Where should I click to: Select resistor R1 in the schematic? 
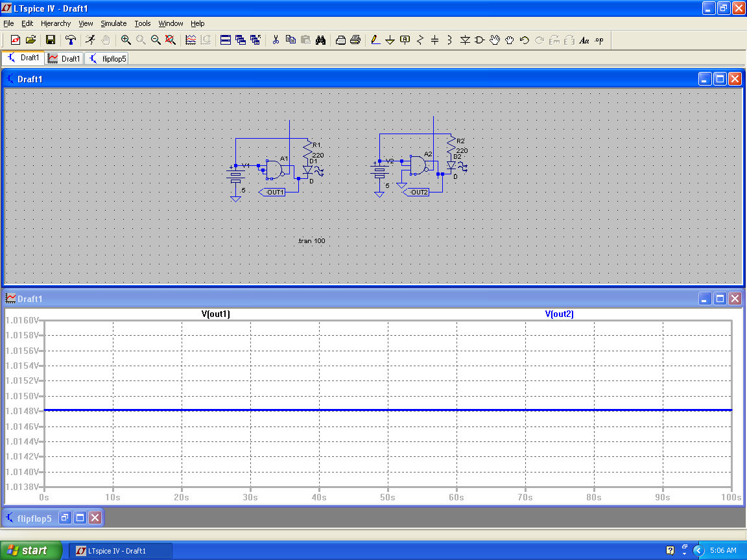tap(308, 149)
